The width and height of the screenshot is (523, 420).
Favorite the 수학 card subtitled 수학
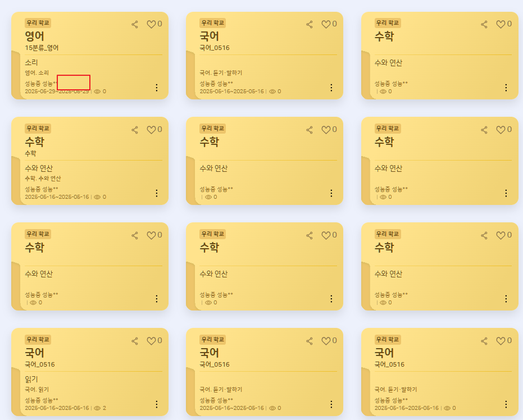click(x=151, y=130)
